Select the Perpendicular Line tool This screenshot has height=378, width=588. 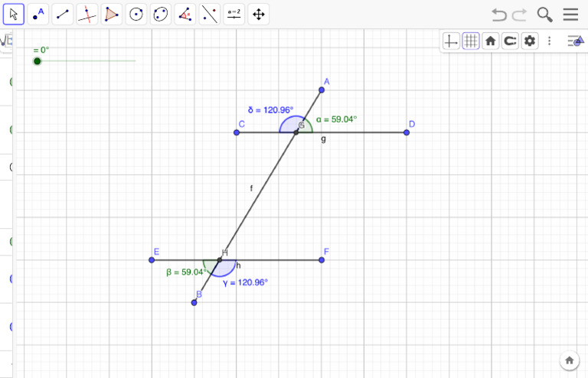(x=87, y=15)
